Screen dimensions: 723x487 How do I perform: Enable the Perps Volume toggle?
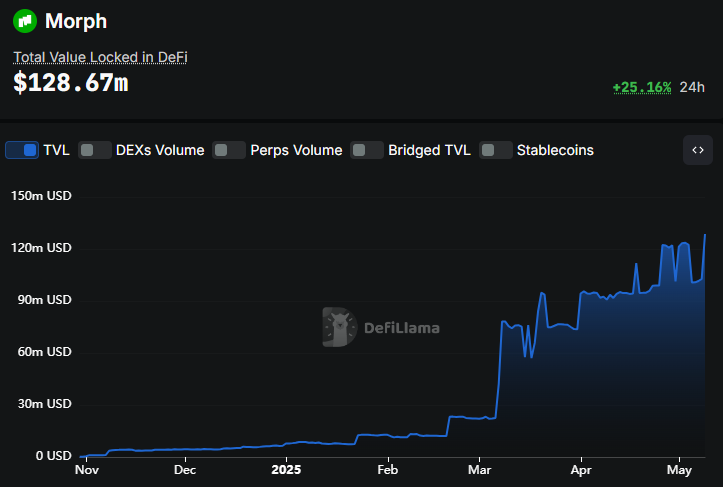click(229, 150)
